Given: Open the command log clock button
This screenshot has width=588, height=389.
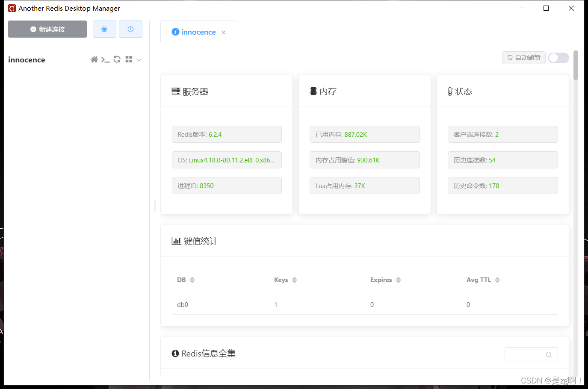Looking at the screenshot, I should coord(130,29).
